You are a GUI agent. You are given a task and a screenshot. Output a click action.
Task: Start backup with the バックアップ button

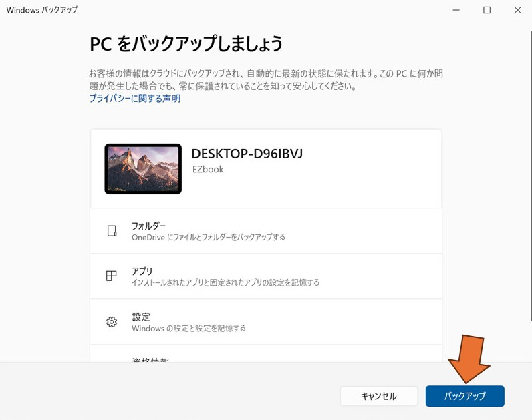464,396
